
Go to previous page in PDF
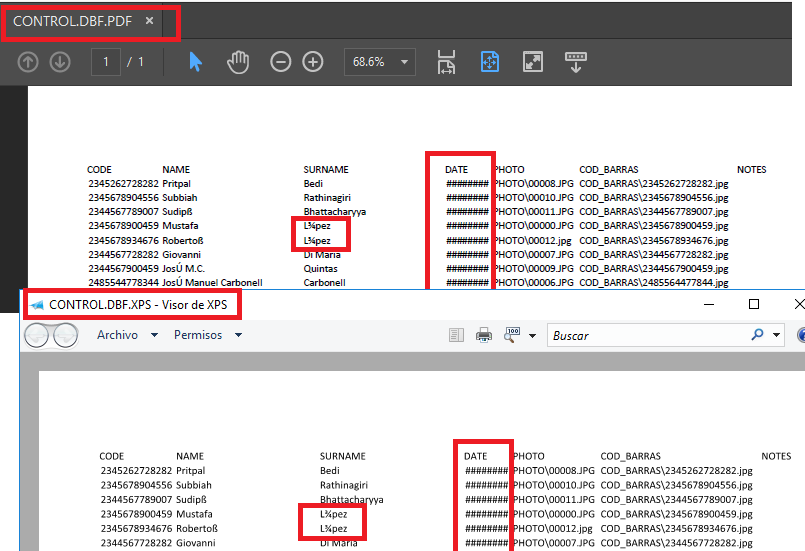[28, 62]
